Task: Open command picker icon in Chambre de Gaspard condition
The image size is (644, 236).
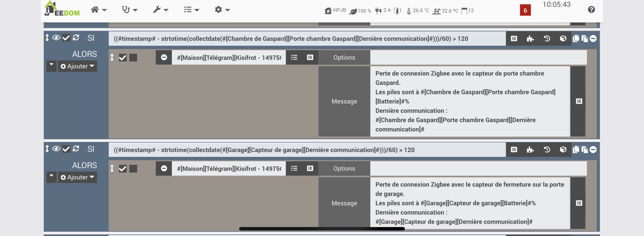Action: pyautogui.click(x=514, y=39)
